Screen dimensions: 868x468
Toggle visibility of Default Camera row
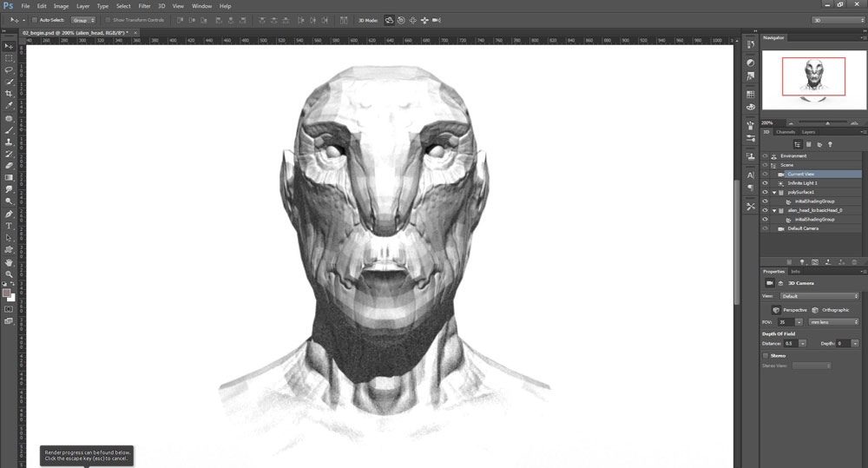[x=765, y=228]
